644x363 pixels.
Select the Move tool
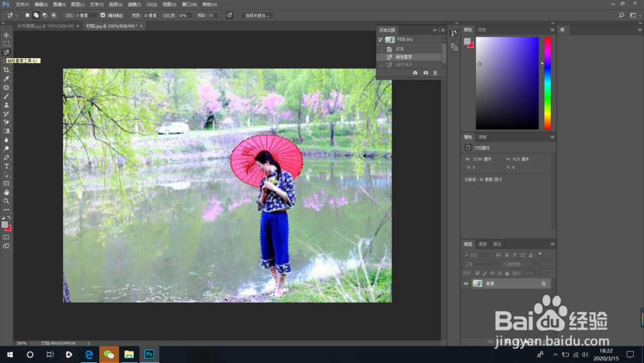click(x=6, y=35)
